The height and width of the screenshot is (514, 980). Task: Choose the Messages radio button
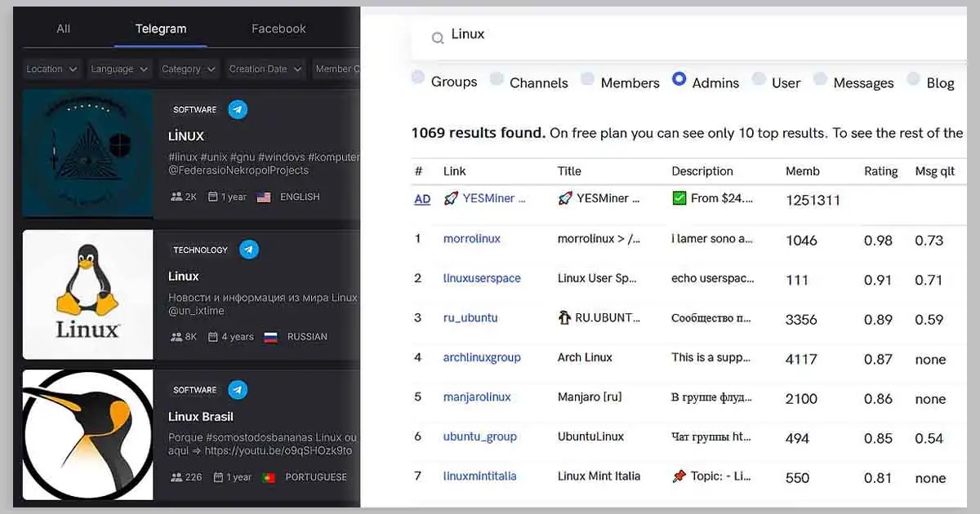coord(820,79)
